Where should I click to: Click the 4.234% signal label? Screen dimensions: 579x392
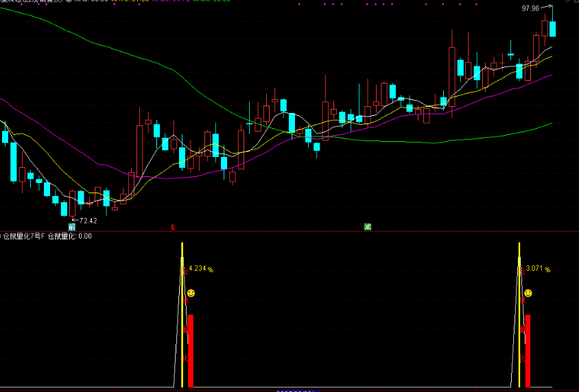coord(201,269)
